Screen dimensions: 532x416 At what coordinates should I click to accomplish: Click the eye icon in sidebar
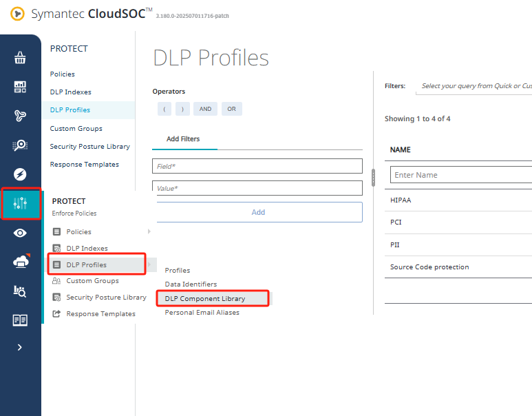pyautogui.click(x=20, y=233)
